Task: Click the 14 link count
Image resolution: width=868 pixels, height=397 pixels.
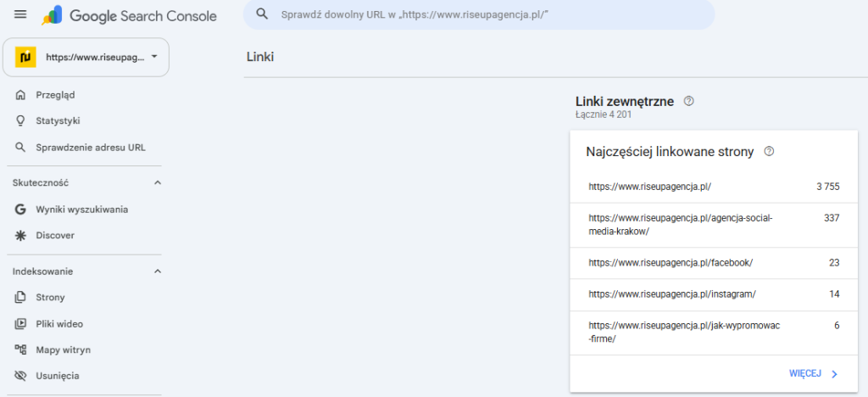Action: tap(834, 294)
